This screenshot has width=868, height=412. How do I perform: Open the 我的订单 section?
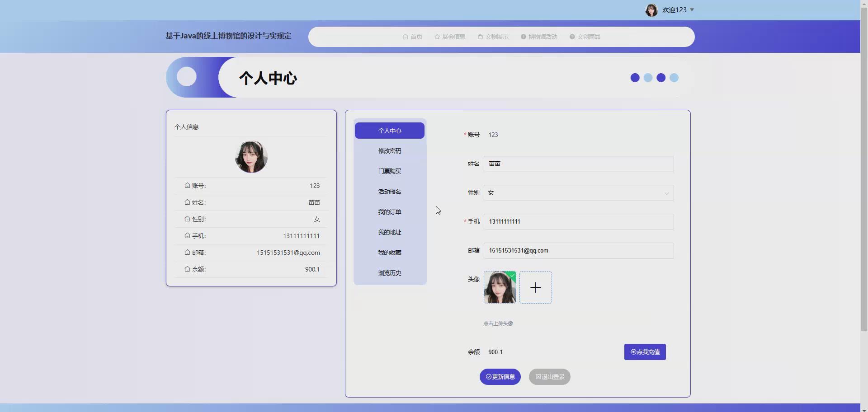389,211
